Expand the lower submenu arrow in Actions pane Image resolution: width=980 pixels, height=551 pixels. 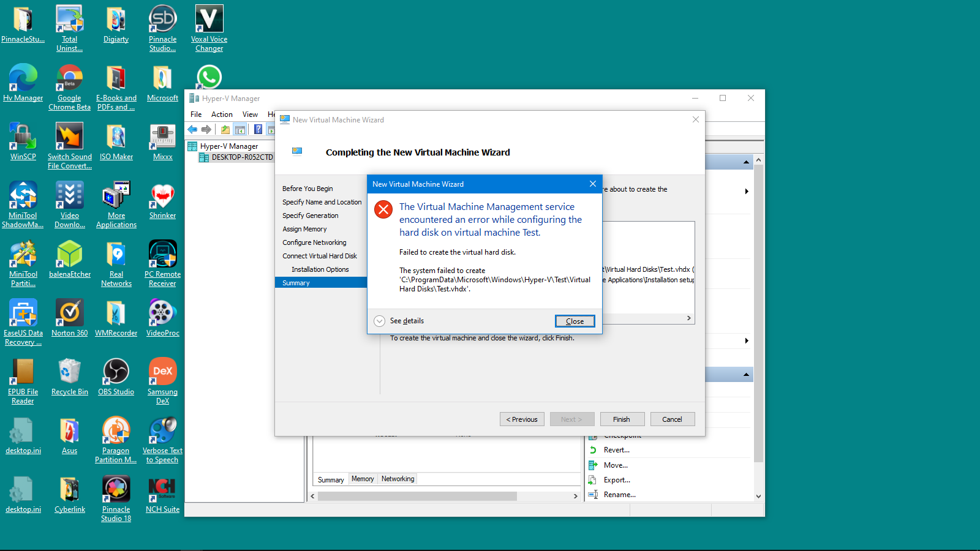(747, 341)
